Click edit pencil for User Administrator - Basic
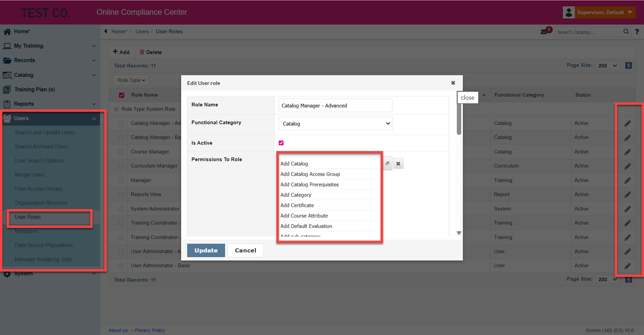 point(627,266)
